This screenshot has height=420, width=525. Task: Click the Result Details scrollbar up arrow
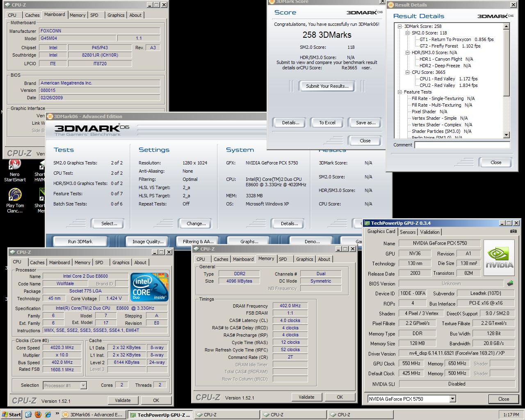pyautogui.click(x=506, y=26)
